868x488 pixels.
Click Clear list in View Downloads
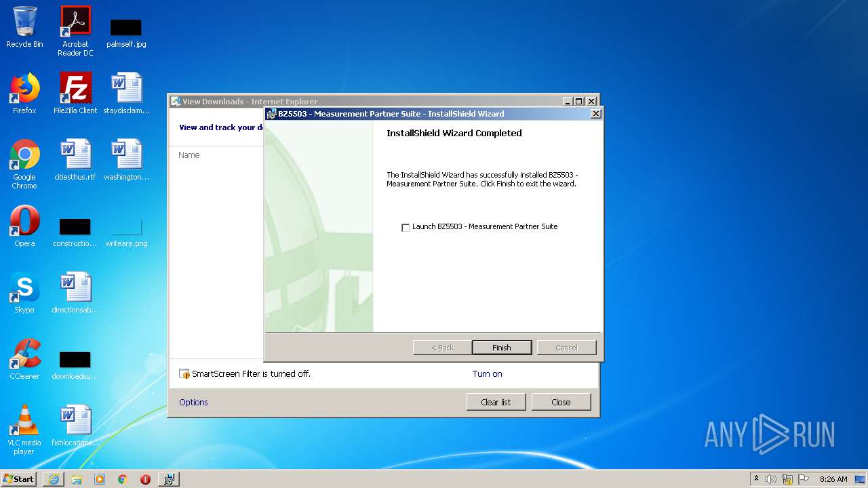(x=496, y=402)
